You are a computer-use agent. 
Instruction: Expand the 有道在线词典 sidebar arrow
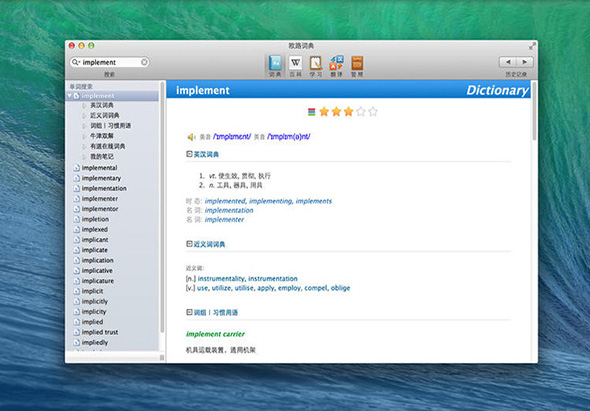(84, 146)
